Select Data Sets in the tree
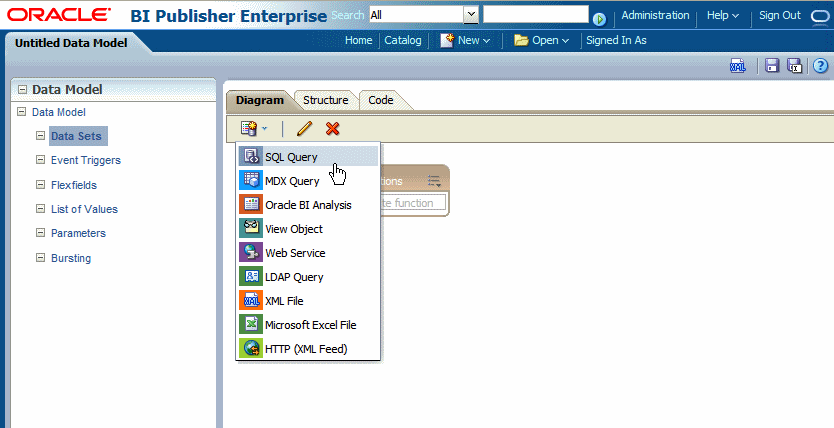The height and width of the screenshot is (428, 834). 76,136
